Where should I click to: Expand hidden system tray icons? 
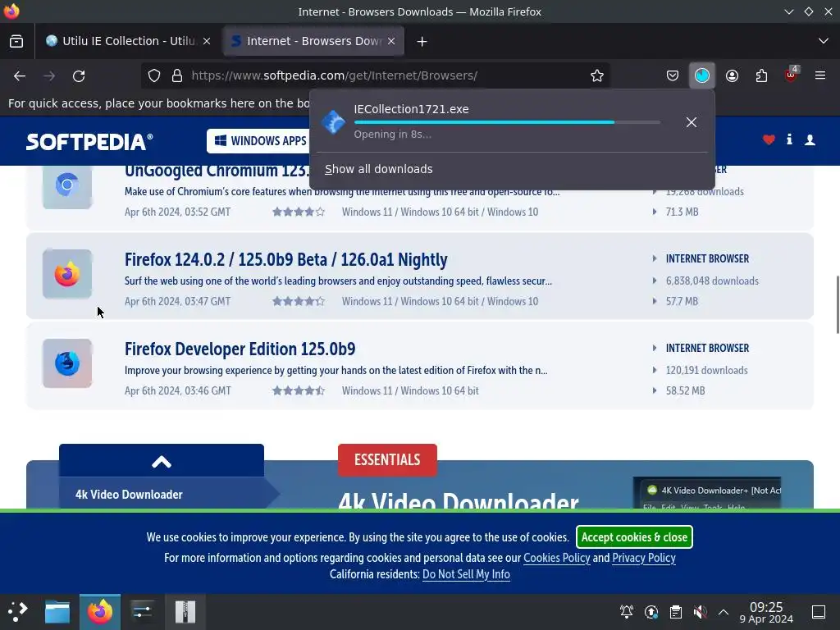pos(724,611)
